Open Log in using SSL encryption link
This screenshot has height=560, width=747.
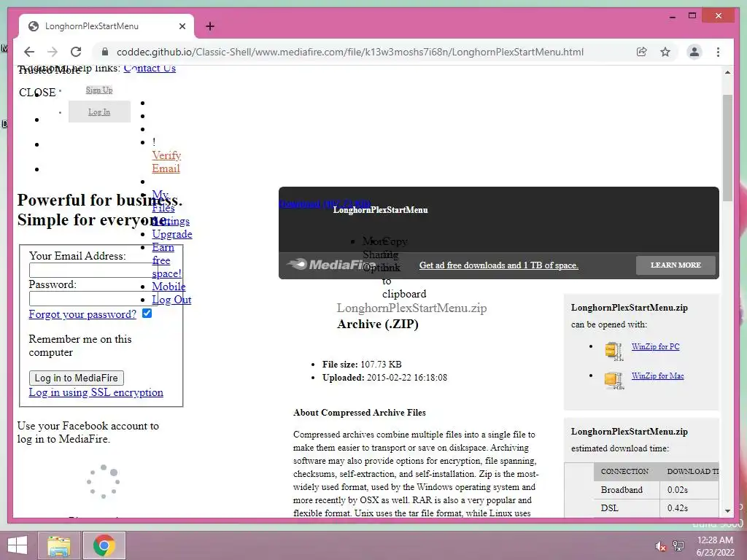tap(96, 392)
